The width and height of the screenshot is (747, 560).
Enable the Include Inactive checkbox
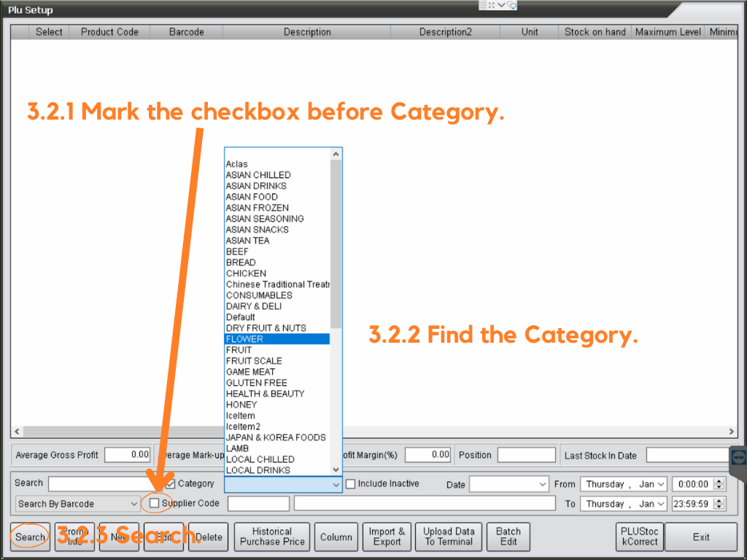(x=350, y=484)
